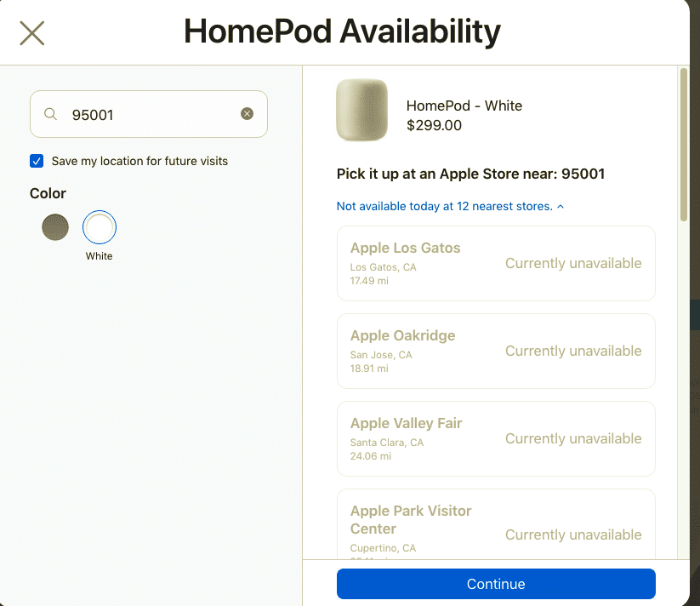
Task: Pick the Apple Valley Fair store
Action: 496,438
